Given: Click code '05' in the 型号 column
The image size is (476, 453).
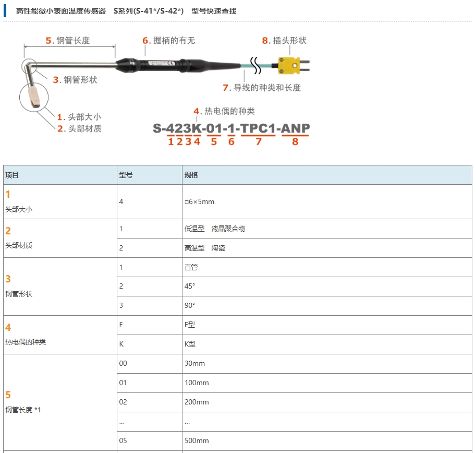Looking at the screenshot, I should coord(150,441).
